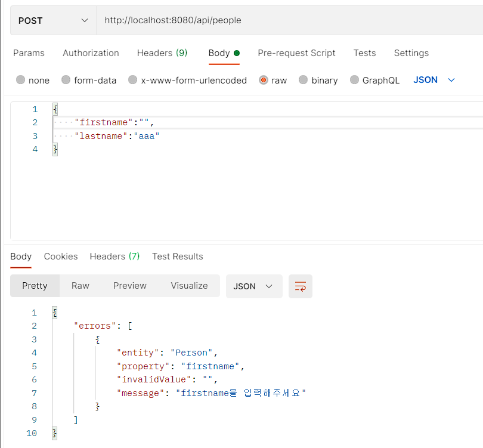Click the "lastname":"aaa" line in request body
483x448 pixels.
pyautogui.click(x=117, y=136)
